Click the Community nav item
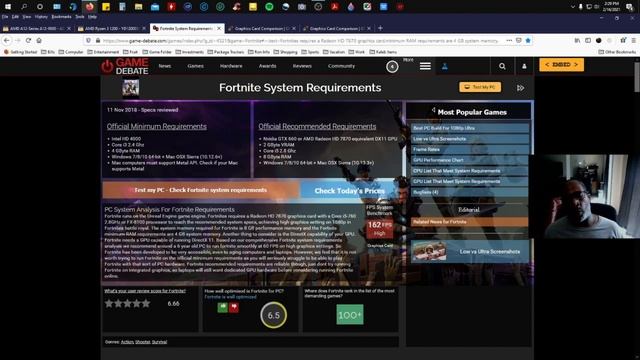 [341, 66]
